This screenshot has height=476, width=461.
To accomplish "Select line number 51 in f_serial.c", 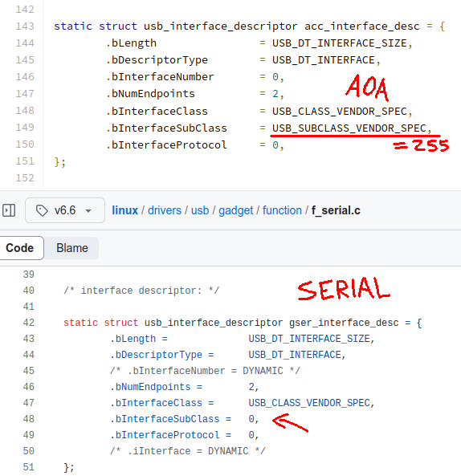I will pyautogui.click(x=29, y=467).
